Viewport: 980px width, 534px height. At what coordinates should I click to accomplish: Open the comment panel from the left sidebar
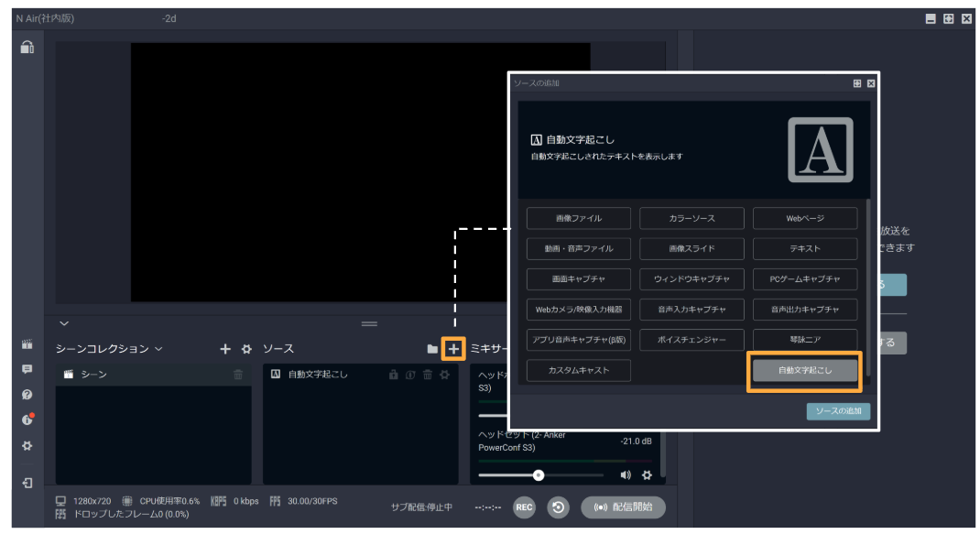click(27, 369)
